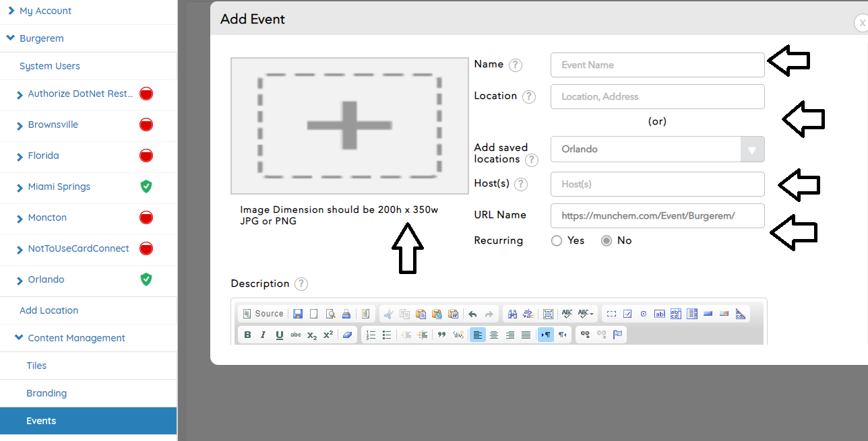
Task: Click the Print icon in editor toolbar
Action: pos(346,314)
